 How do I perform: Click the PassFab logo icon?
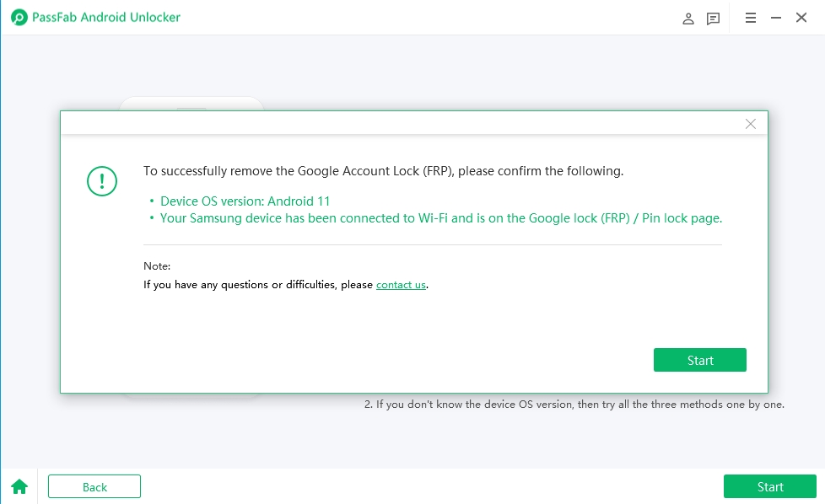pyautogui.click(x=19, y=18)
